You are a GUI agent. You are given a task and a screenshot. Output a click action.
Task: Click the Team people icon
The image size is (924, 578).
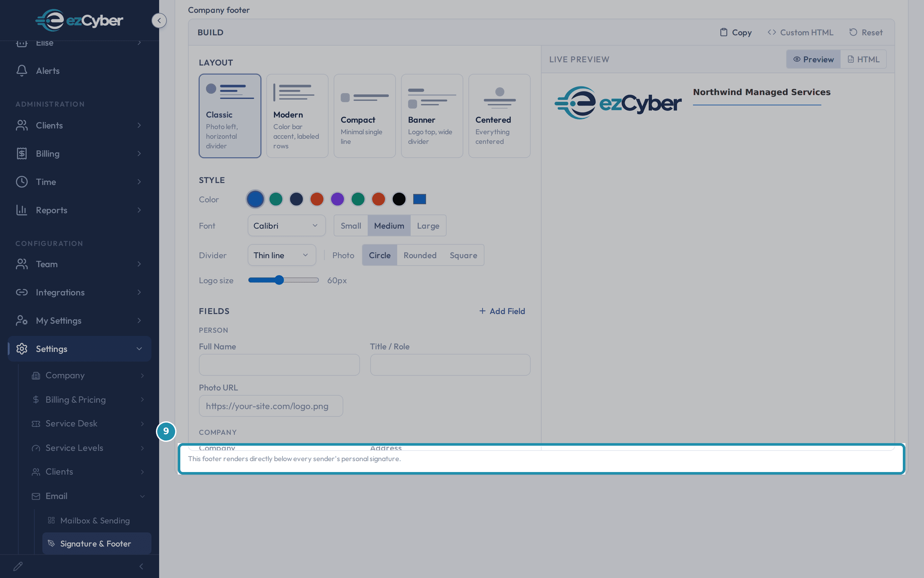22,264
